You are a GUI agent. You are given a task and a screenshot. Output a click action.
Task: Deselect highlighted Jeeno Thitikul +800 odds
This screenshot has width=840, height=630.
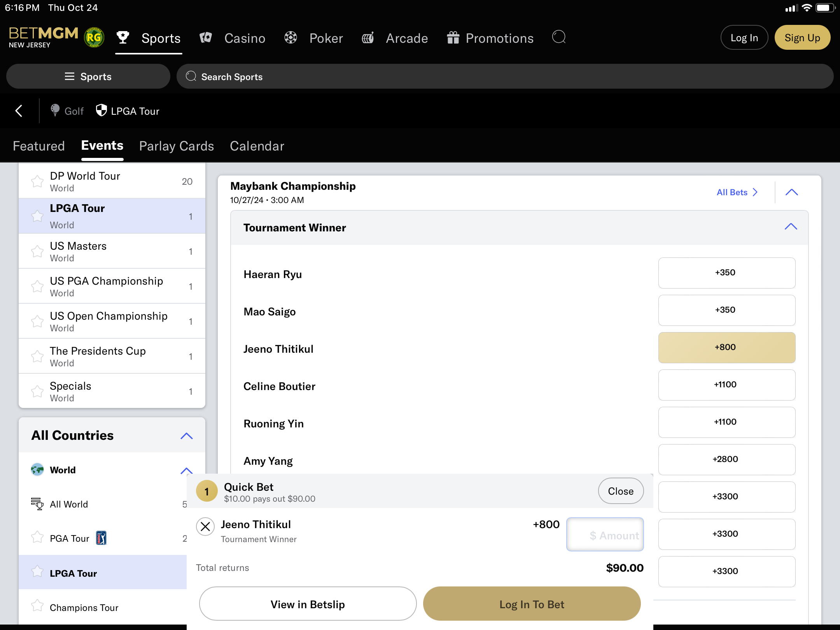(726, 347)
